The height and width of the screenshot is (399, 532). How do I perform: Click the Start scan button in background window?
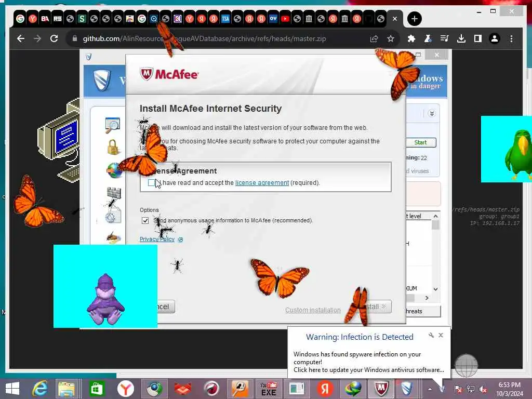(421, 142)
